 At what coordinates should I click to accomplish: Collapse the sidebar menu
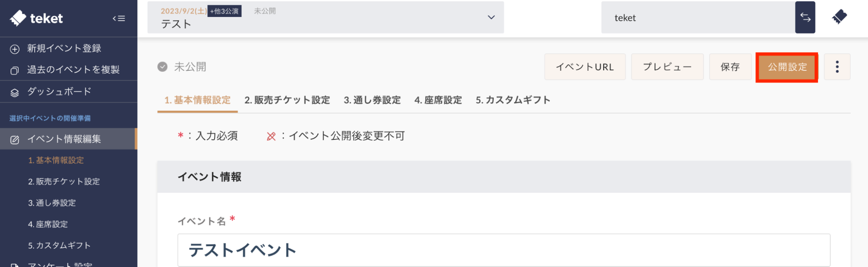(x=119, y=18)
